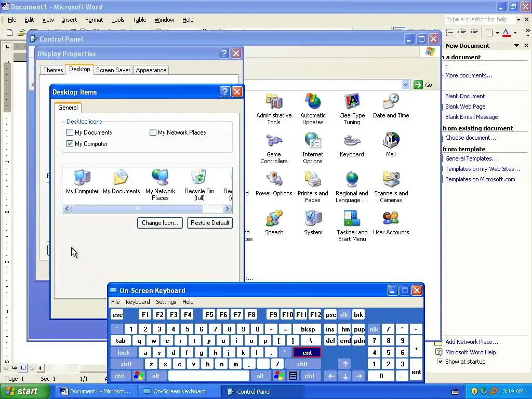Image resolution: width=532 pixels, height=399 pixels.
Task: Open Word's help question box dropdown
Action: click(x=518, y=20)
